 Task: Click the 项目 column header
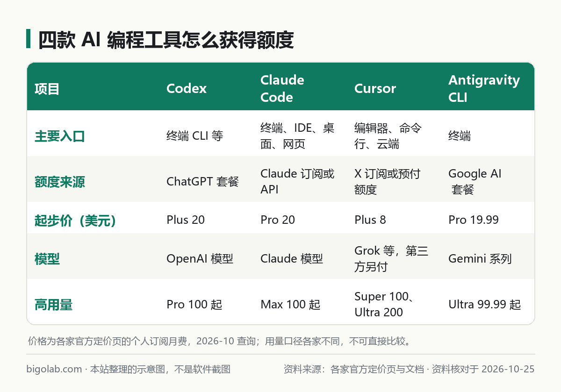pos(47,89)
